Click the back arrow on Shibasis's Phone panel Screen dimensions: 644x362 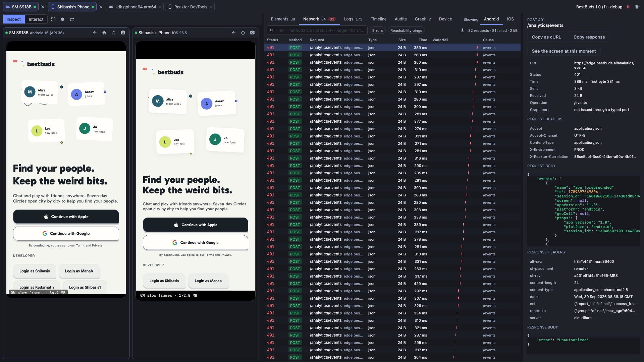233,33
